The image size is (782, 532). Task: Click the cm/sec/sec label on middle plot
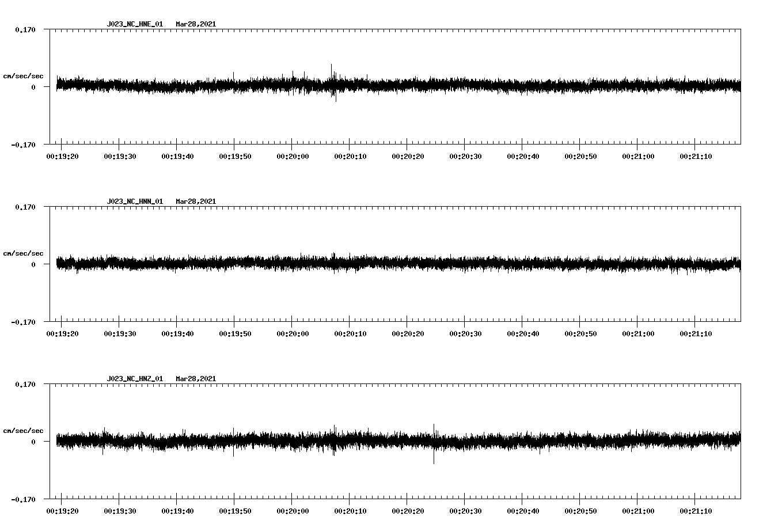coord(24,253)
